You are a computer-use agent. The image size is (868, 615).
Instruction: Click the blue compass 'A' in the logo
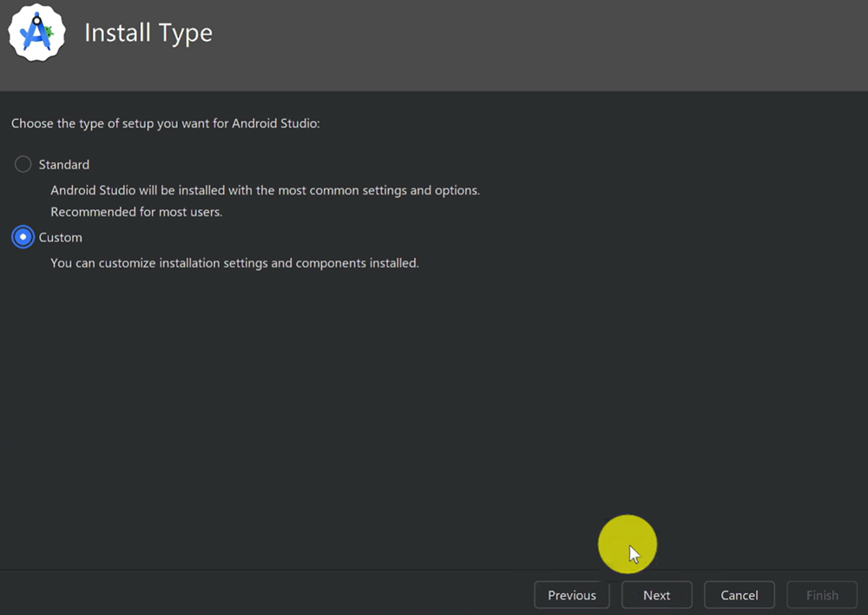pos(35,35)
